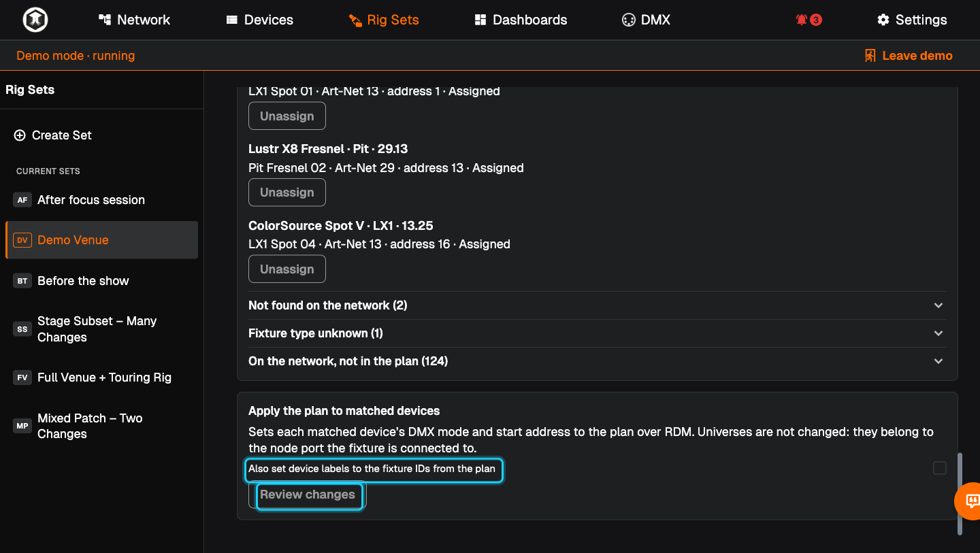
Task: Click the BT badge for Before the show
Action: click(22, 281)
